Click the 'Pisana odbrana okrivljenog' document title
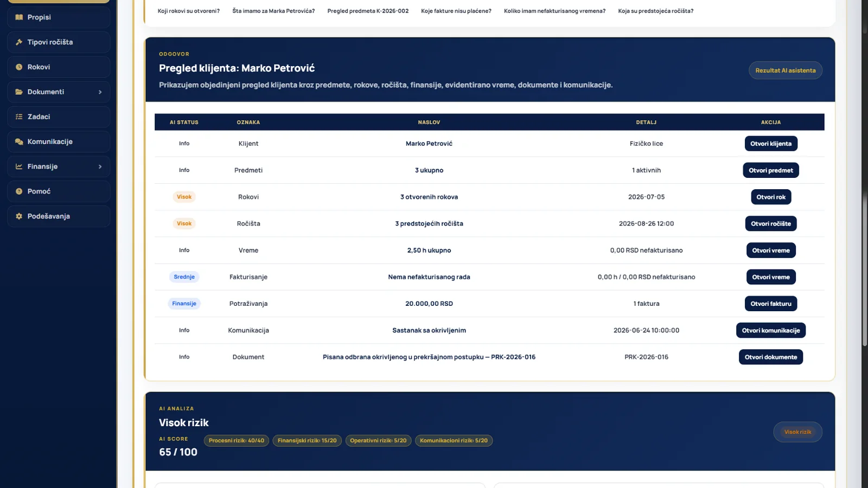 pos(429,357)
